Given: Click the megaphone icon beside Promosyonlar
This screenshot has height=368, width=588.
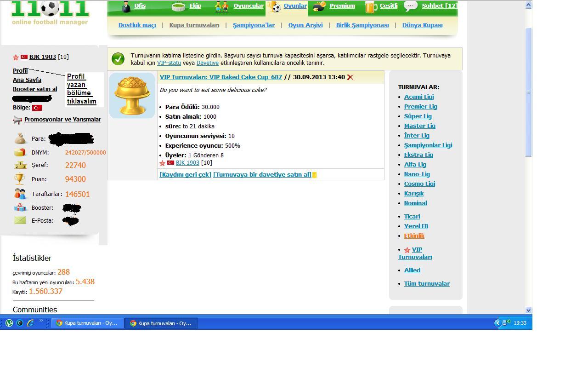Looking at the screenshot, I should tap(17, 120).
